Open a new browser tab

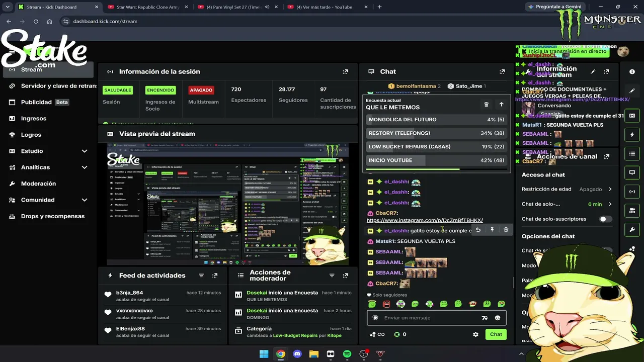pyautogui.click(x=379, y=7)
